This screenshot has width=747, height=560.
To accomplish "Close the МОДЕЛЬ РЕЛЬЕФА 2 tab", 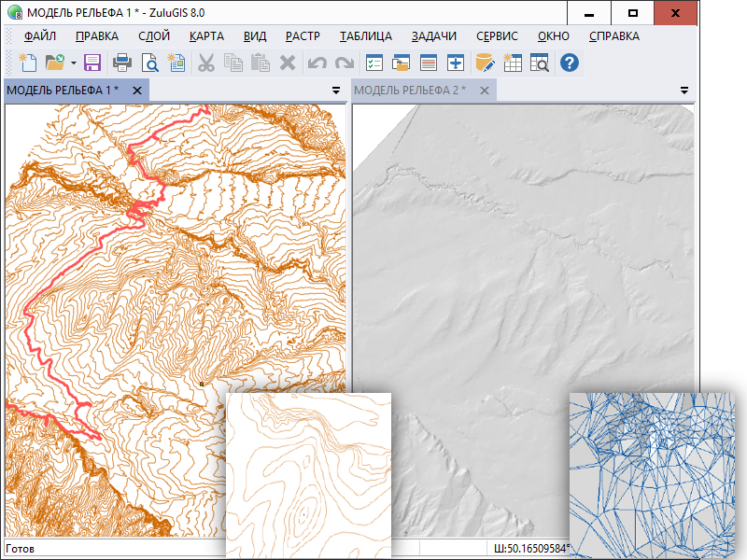I will (484, 91).
